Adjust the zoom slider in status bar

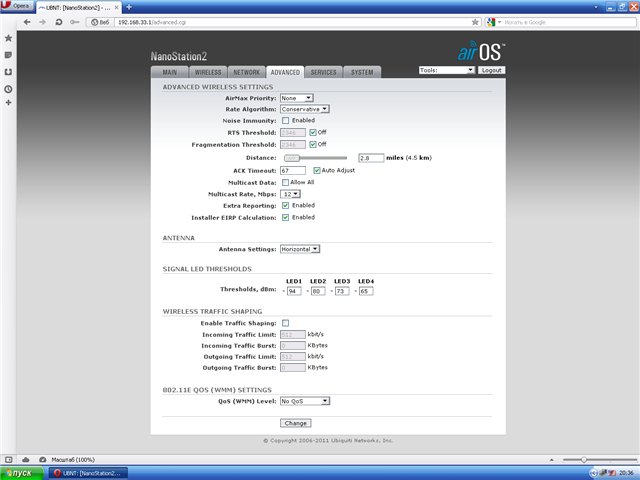pos(584,460)
